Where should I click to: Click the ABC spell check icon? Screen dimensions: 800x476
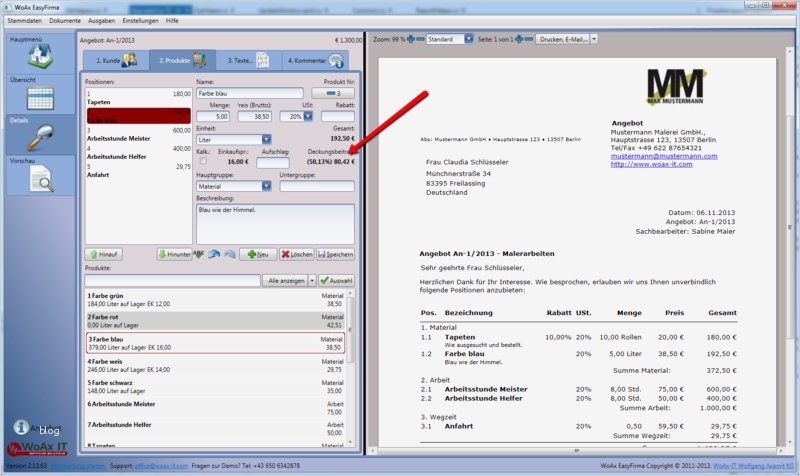click(199, 254)
